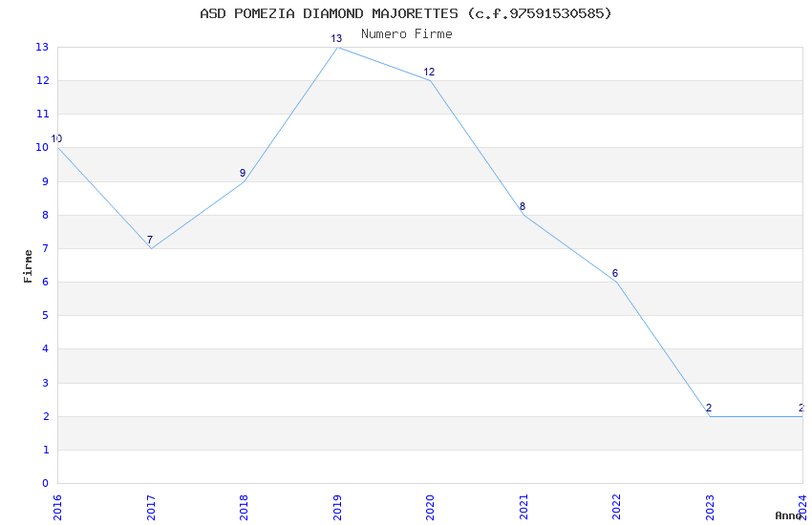Viewport: 812px width, 525px height.
Task: Click the y-axis tick value 12
Action: tap(42, 81)
